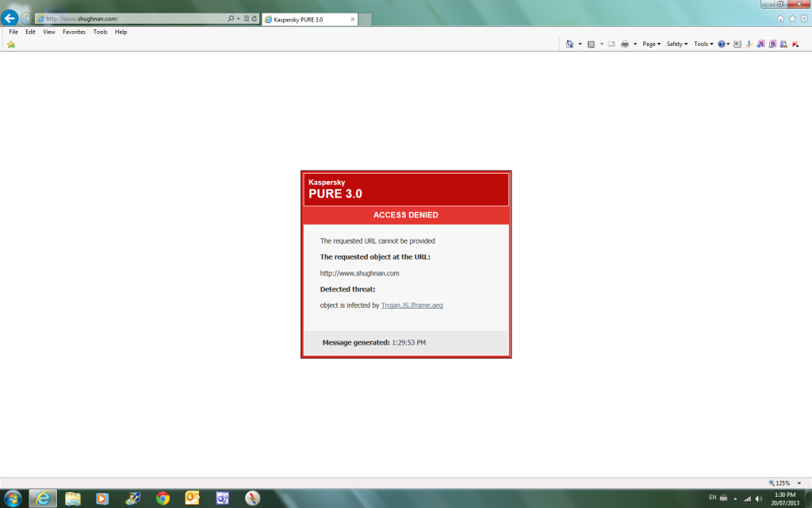This screenshot has height=508, width=812.
Task: Toggle Compatibility View icon in address bar
Action: pyautogui.click(x=247, y=19)
